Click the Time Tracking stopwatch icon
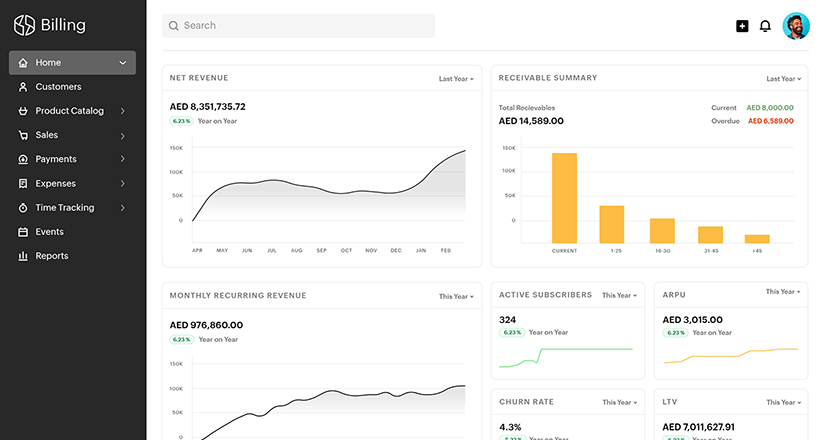The width and height of the screenshot is (825, 440). tap(23, 208)
